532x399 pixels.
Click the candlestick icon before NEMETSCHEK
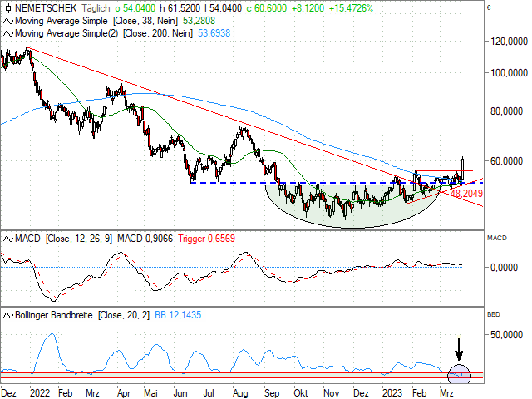point(8,8)
